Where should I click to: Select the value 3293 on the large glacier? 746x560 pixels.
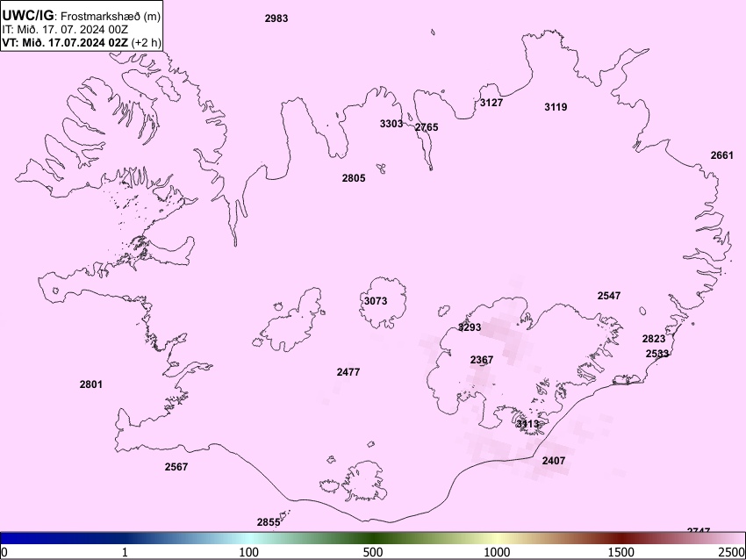(470, 327)
